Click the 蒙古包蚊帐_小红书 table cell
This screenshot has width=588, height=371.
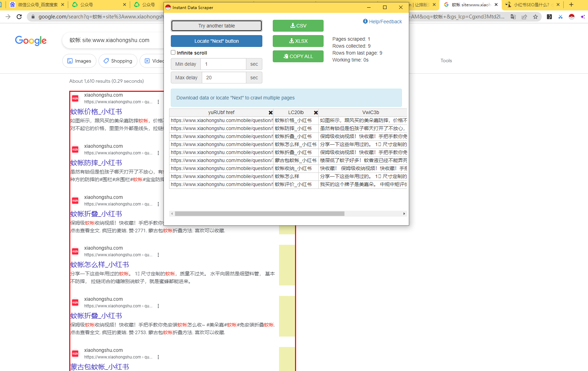click(296, 161)
